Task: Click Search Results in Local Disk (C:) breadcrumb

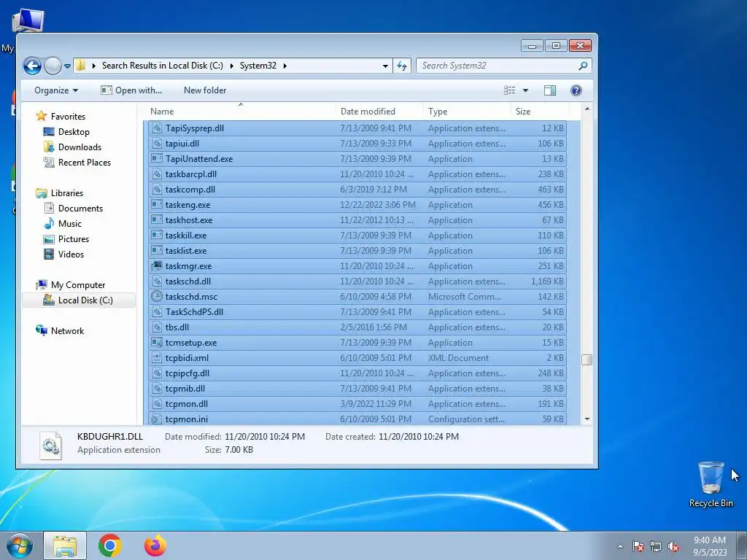Action: [163, 66]
